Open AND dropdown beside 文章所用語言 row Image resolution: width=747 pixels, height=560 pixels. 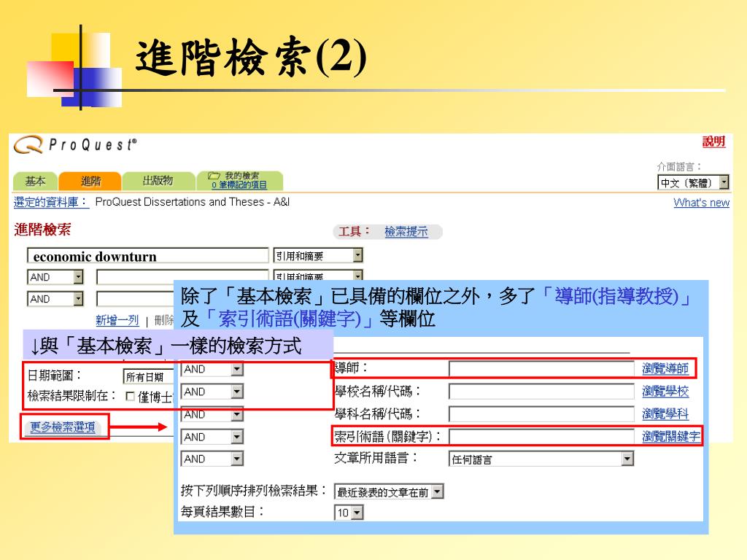pyautogui.click(x=212, y=459)
